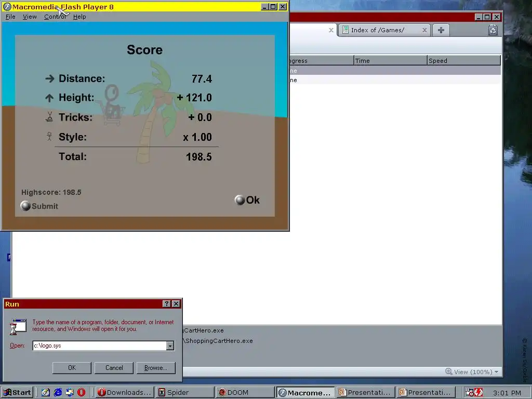
Task: Click the Total score value 198.5
Action: (199, 157)
